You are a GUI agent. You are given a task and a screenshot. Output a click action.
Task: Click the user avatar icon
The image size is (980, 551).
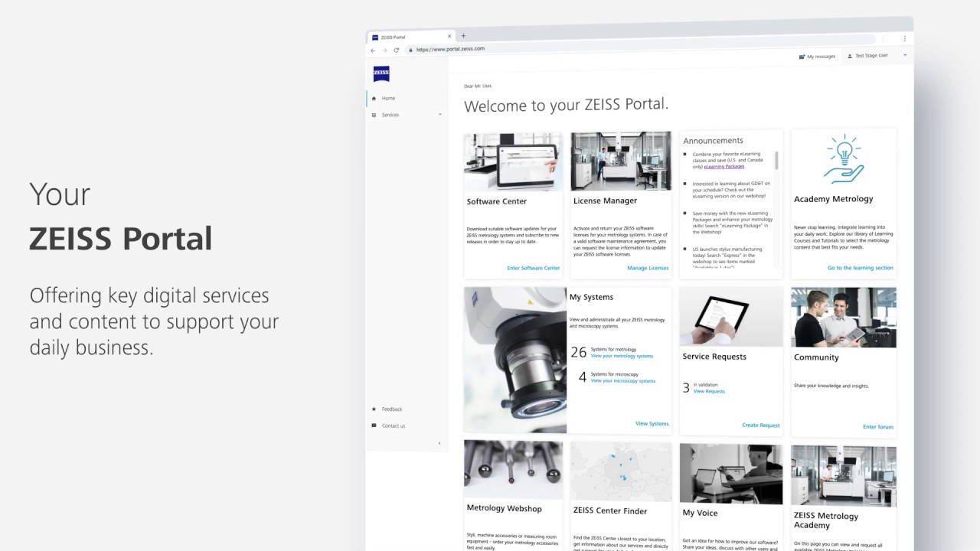[x=850, y=56]
